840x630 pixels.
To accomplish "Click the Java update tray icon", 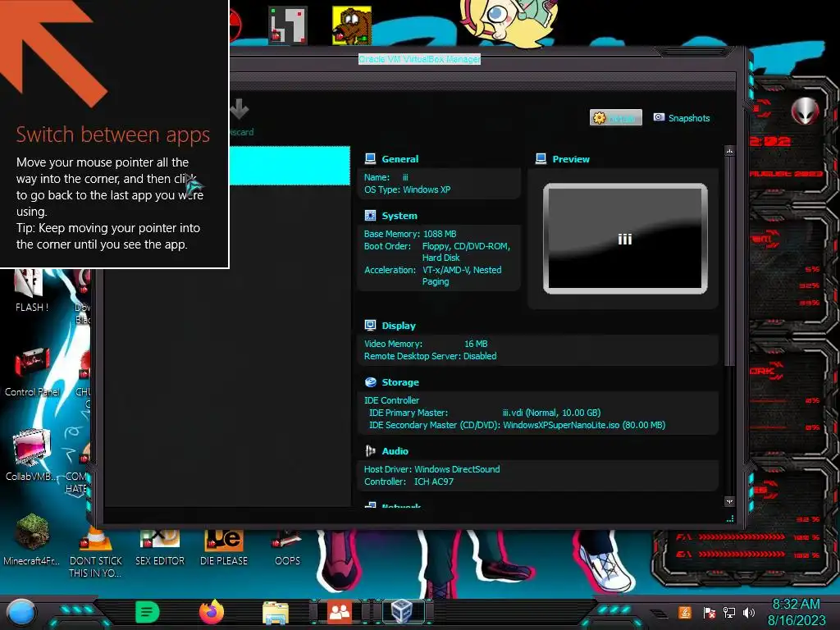I will point(685,612).
